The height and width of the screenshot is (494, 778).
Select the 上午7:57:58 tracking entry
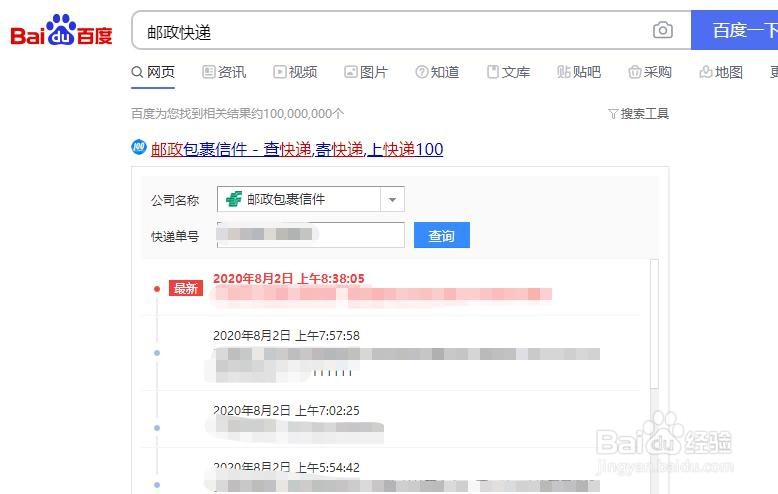point(391,353)
